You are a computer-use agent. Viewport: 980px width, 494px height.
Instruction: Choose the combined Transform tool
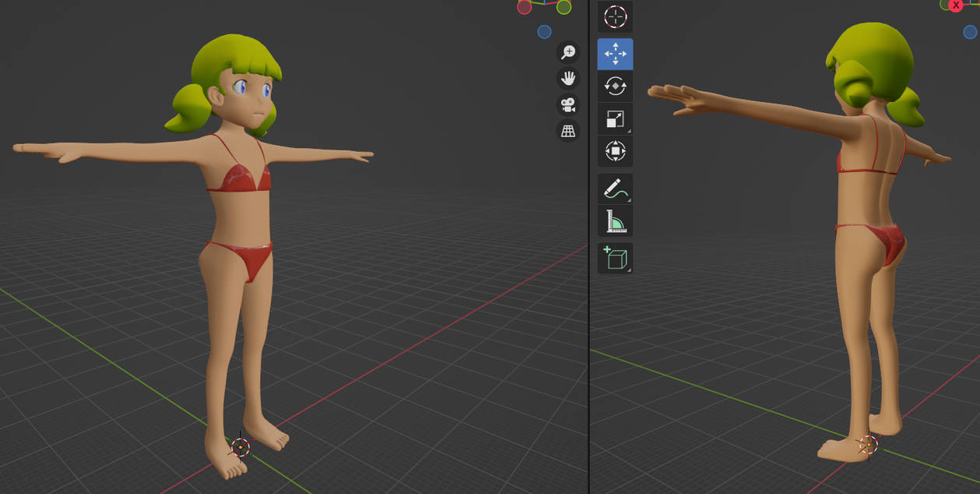point(615,150)
